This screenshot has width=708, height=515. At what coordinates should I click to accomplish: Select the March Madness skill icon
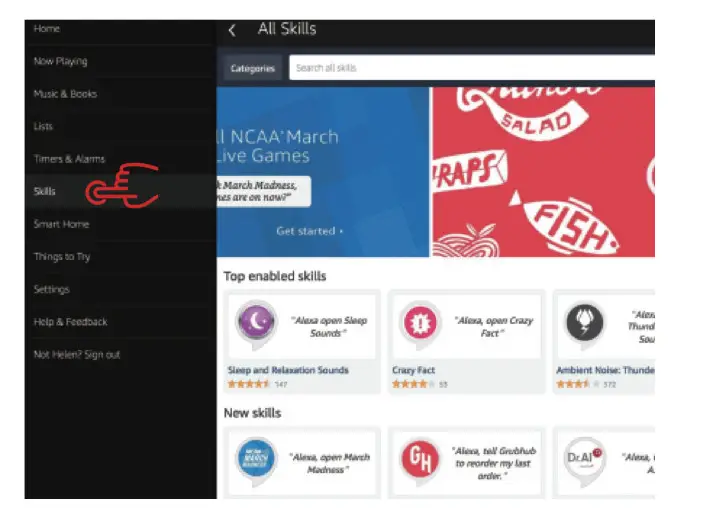coord(256,459)
